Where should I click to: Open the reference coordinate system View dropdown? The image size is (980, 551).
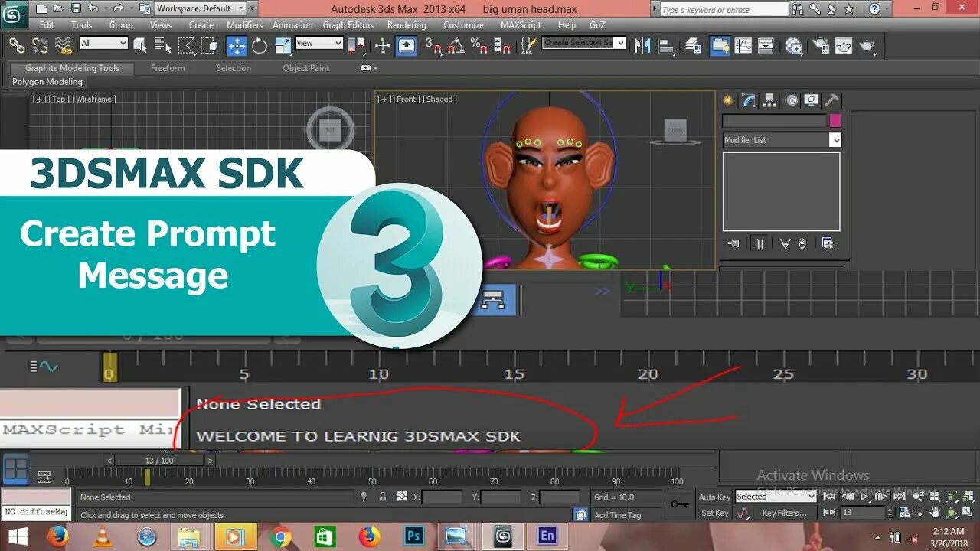pos(318,44)
